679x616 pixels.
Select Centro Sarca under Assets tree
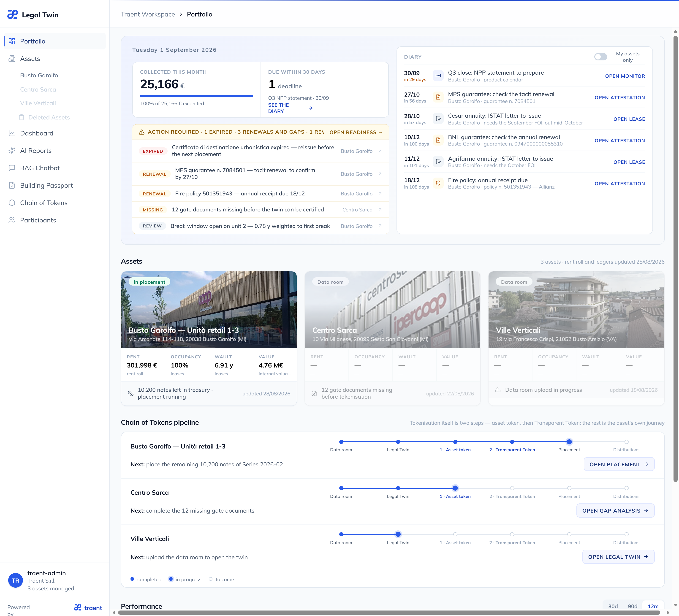[x=38, y=89]
